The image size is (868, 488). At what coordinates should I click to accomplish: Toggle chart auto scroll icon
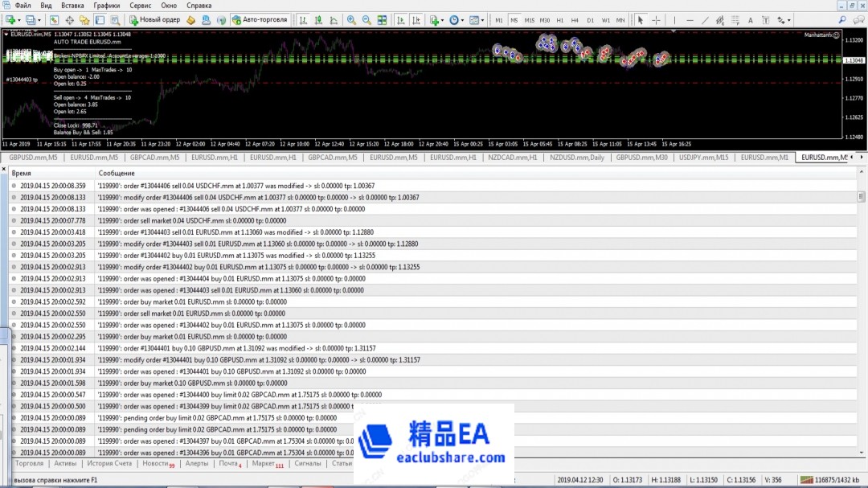coord(400,20)
